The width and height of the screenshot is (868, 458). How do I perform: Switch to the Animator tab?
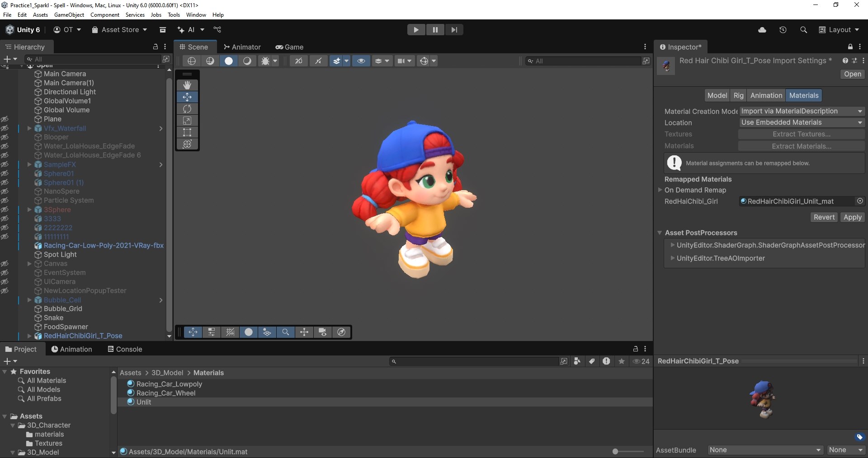pyautogui.click(x=242, y=47)
